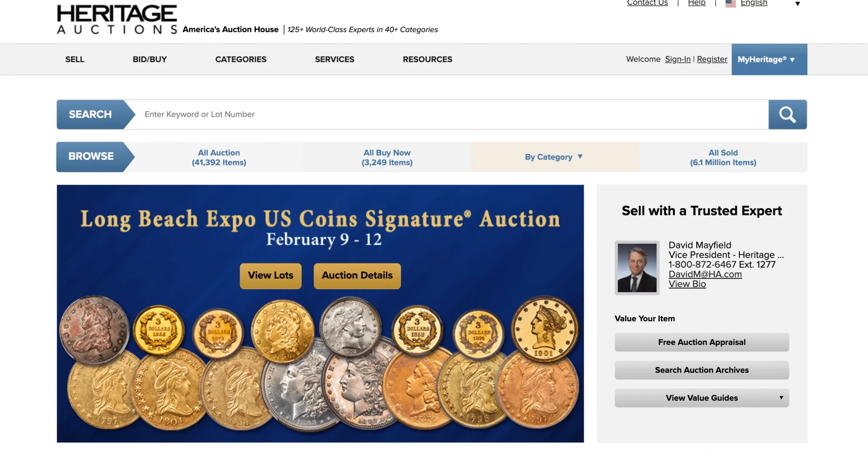Click Search Auction Archives button
868x451 pixels.
point(702,370)
